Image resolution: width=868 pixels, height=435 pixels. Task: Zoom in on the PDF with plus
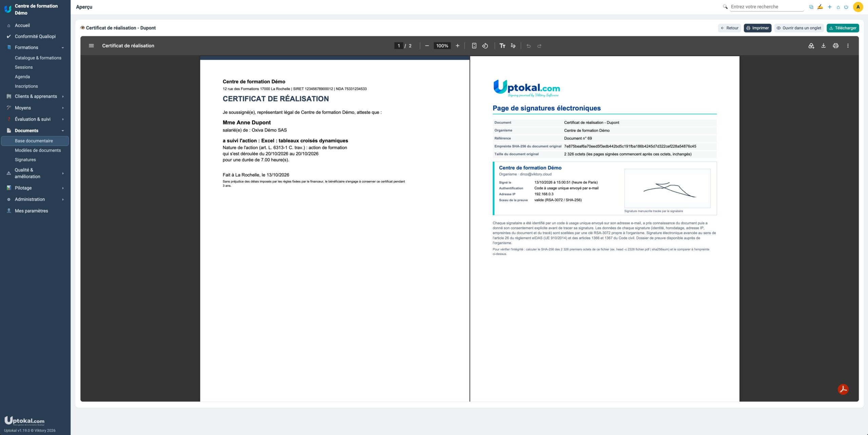[x=457, y=46]
